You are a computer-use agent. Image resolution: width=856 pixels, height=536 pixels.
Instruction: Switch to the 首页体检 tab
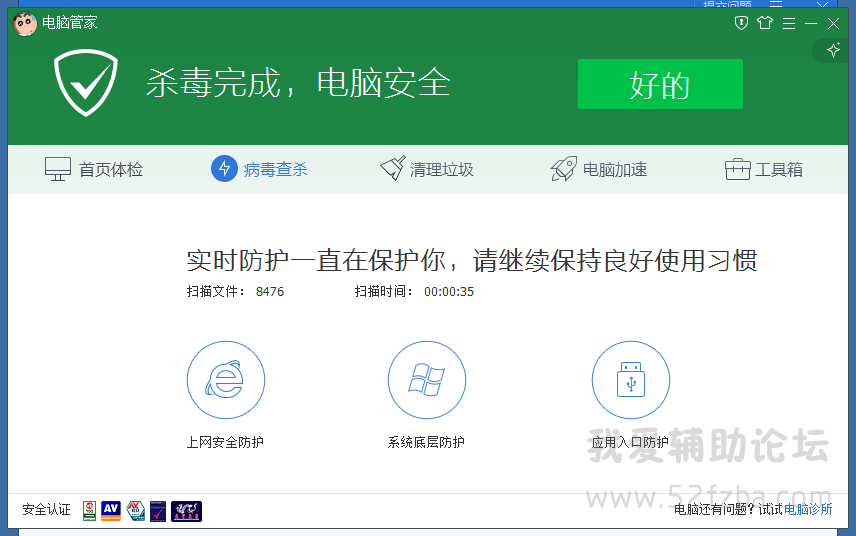[x=94, y=169]
